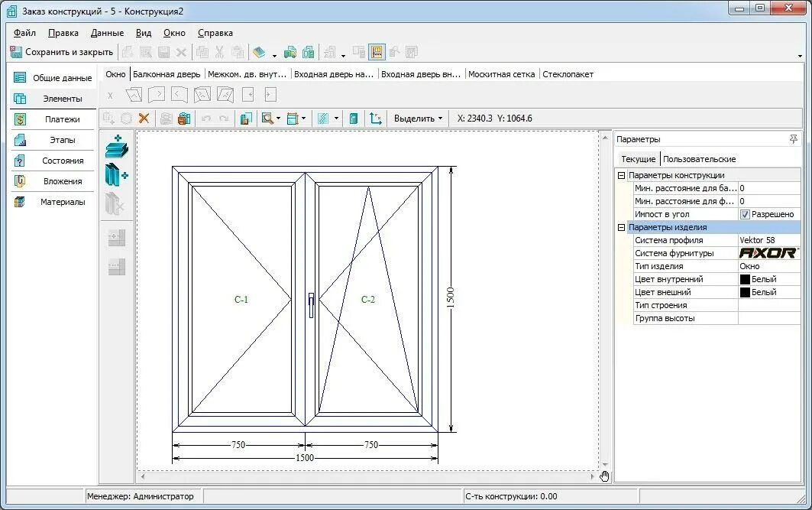
Task: Click the AXOR Система фурнитуры value
Action: pos(769,253)
